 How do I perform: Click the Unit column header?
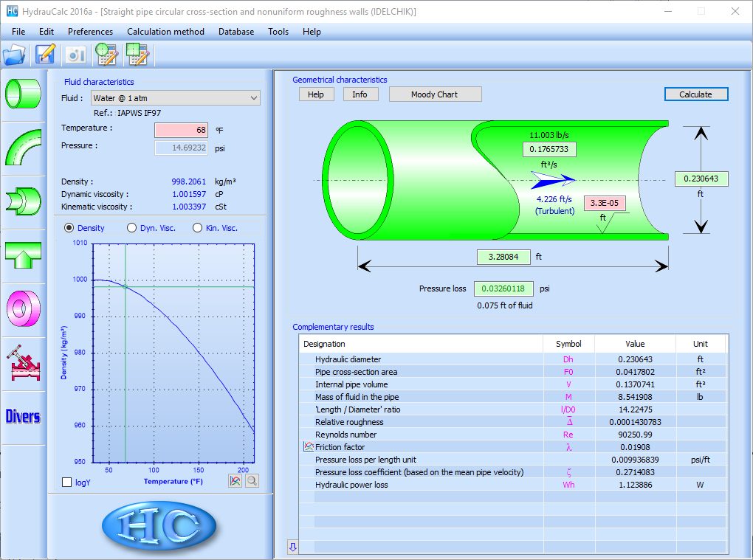pos(700,344)
